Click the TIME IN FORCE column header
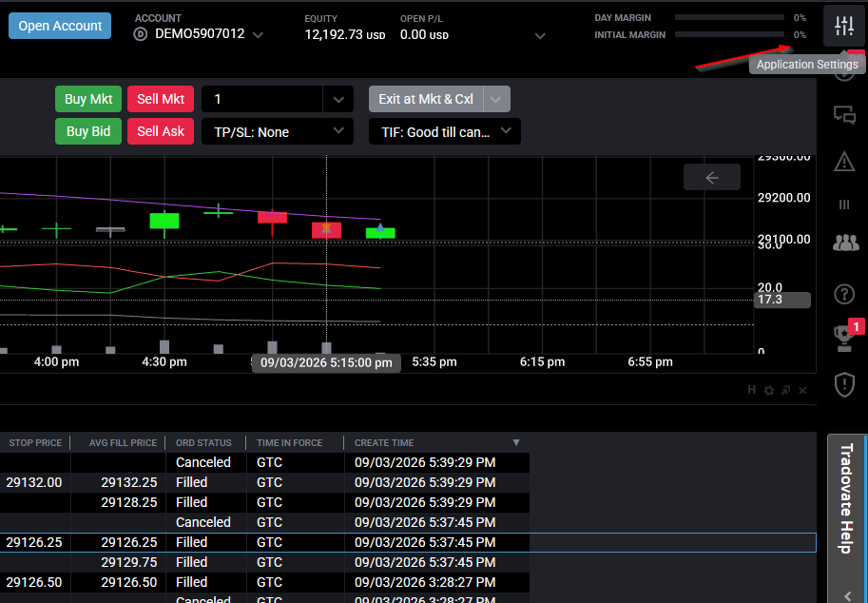 [x=290, y=443]
